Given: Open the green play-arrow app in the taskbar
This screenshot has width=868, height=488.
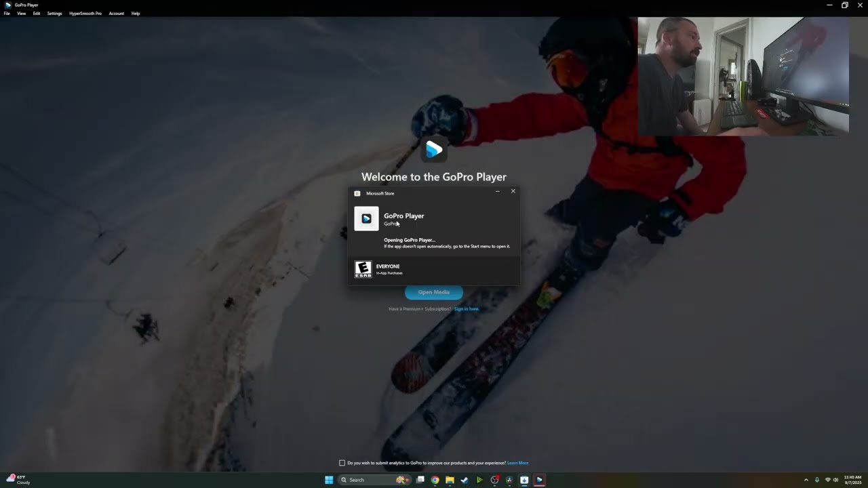Looking at the screenshot, I should [479, 480].
